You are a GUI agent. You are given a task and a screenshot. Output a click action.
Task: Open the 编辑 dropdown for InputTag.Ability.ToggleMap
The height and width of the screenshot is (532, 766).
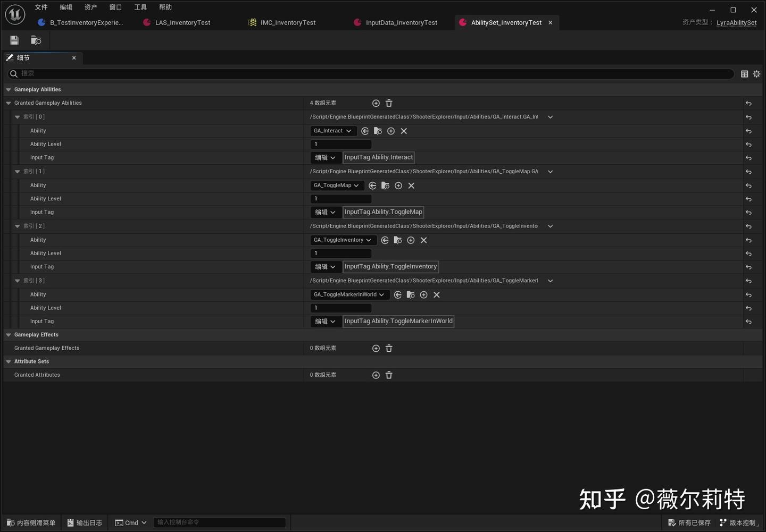pyautogui.click(x=326, y=212)
